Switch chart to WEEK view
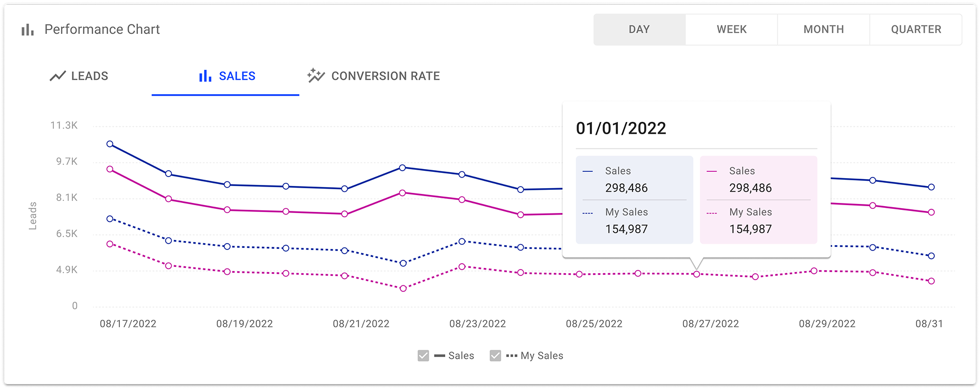Image resolution: width=980 pixels, height=389 pixels. 731,30
